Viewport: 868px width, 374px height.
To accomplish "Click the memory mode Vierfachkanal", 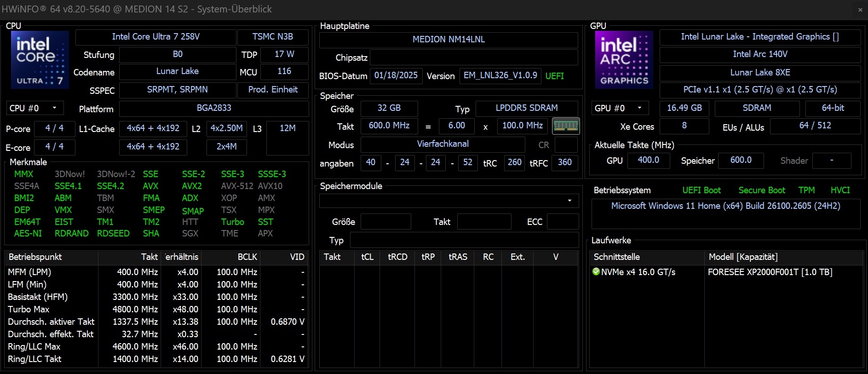I will pos(443,144).
